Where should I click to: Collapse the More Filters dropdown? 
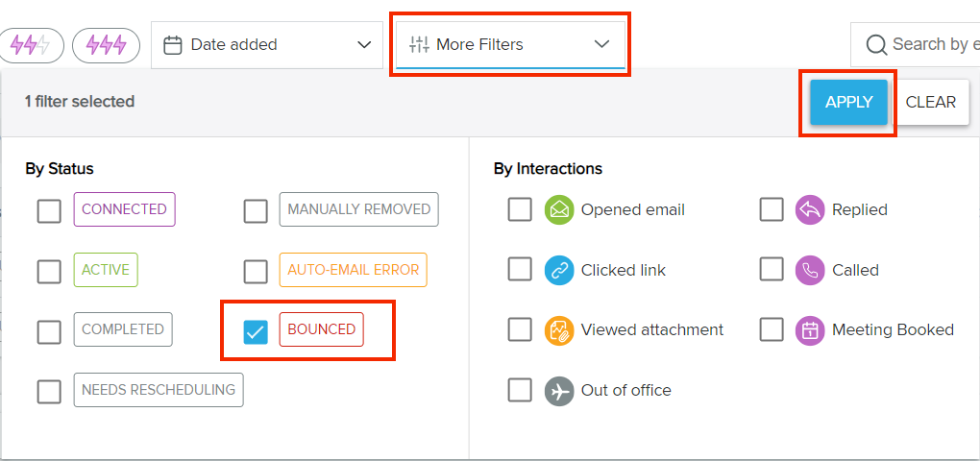pyautogui.click(x=510, y=45)
